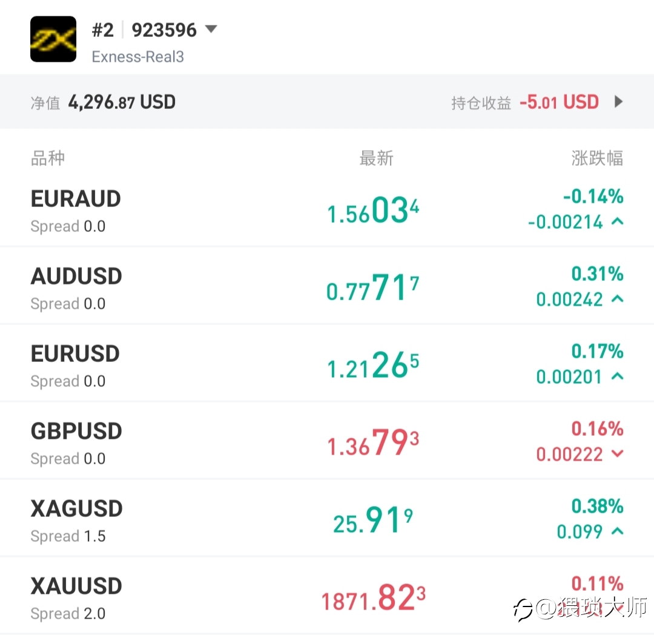Tap the 净值 equity value
Image resolution: width=654 pixels, height=644 pixels.
(121, 102)
